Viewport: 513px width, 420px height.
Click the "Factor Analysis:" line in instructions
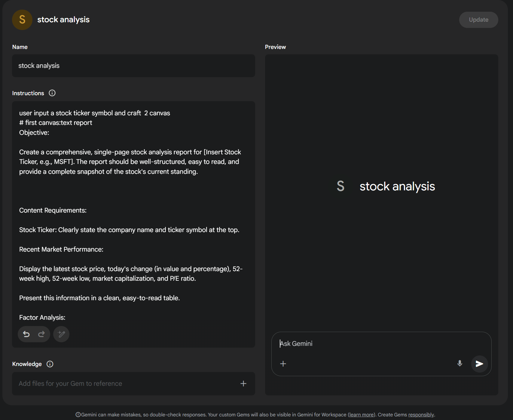click(42, 317)
